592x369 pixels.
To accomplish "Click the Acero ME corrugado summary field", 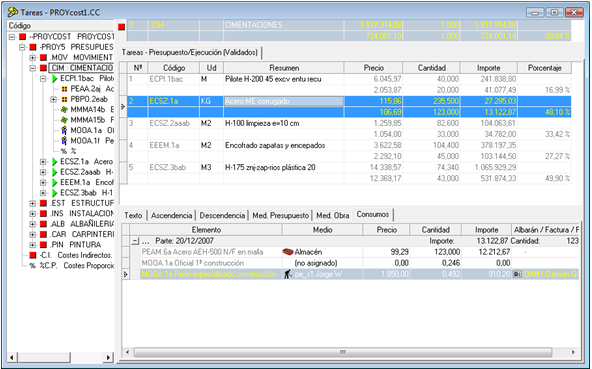I will tap(284, 101).
